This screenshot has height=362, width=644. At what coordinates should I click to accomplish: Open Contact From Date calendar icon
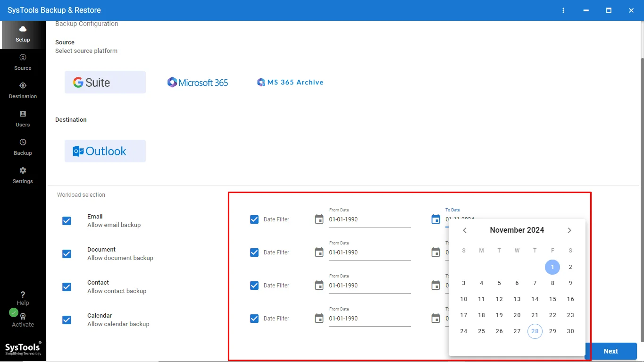319,285
